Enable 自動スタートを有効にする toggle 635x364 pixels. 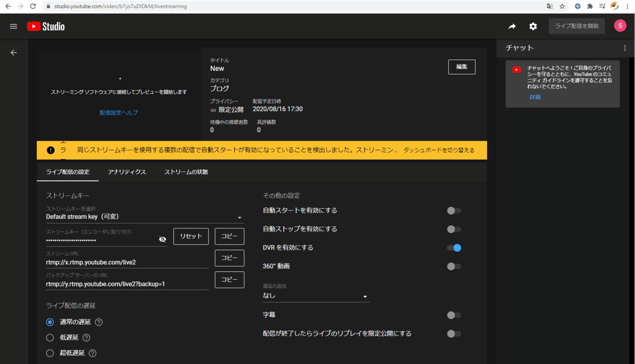point(454,211)
